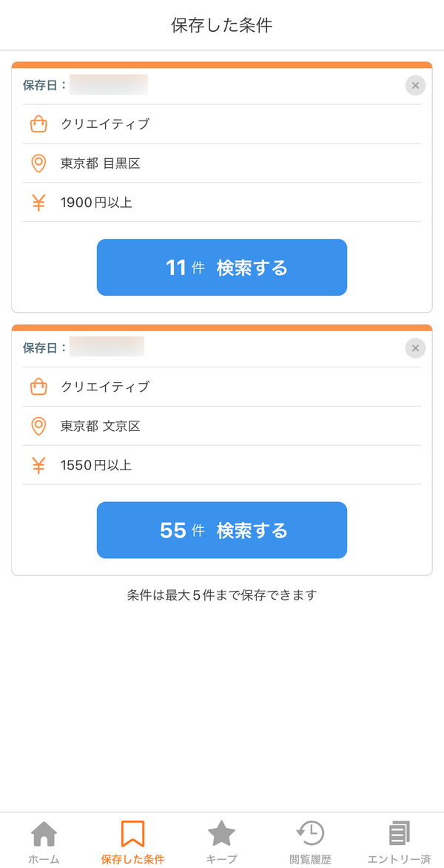This screenshot has width=444, height=868.
Task: Click the 保存した条件 page title
Action: [x=222, y=25]
